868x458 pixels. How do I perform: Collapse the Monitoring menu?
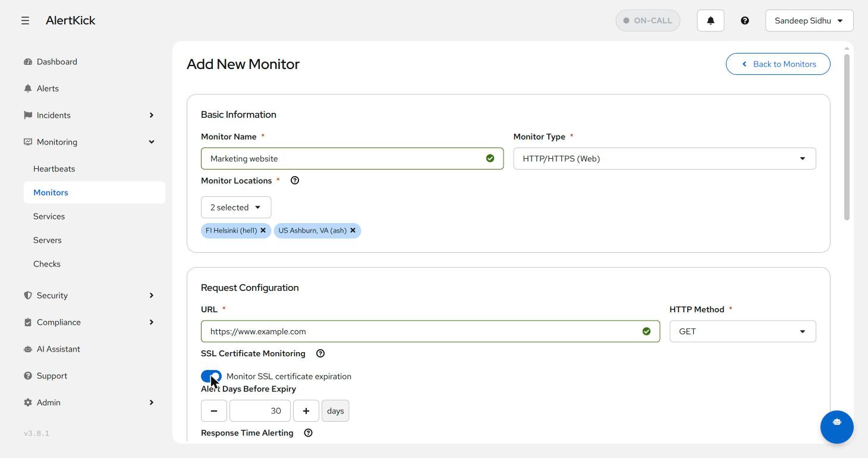coord(89,142)
